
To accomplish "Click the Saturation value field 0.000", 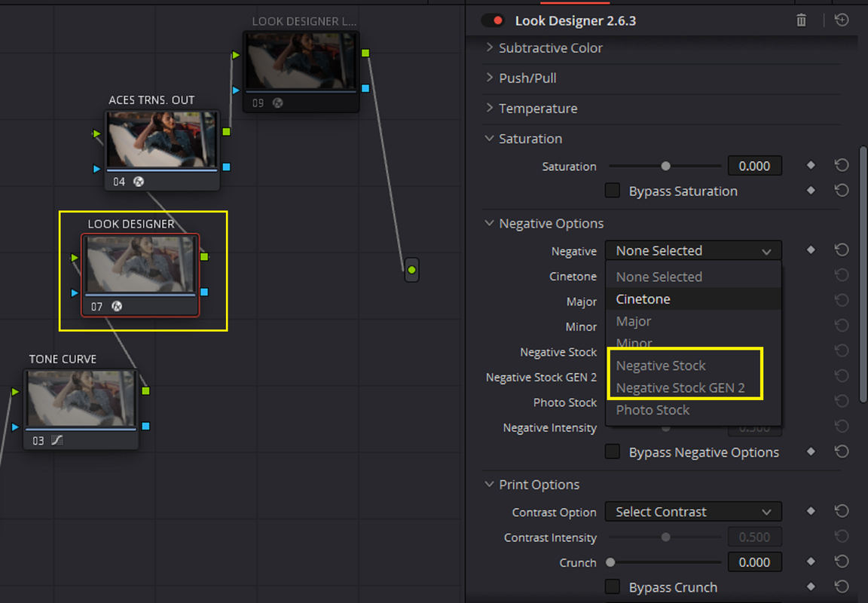I will pos(754,166).
